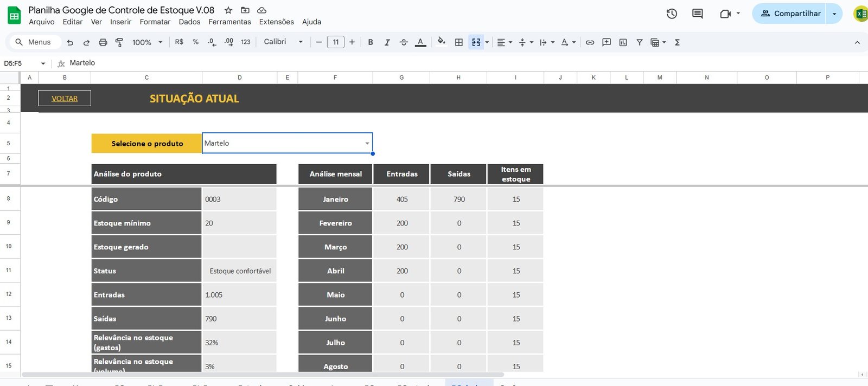
Task: Open the name box dropdown for D5:F5
Action: pos(43,63)
